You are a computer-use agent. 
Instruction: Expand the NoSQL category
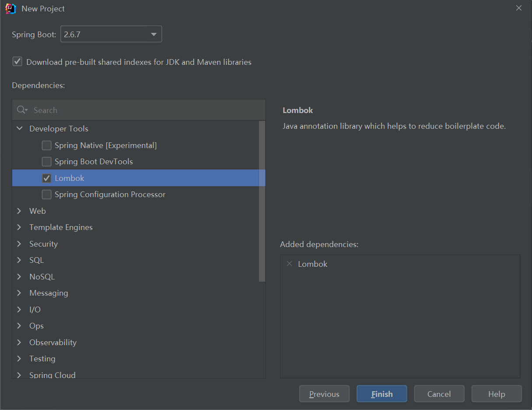(x=19, y=276)
